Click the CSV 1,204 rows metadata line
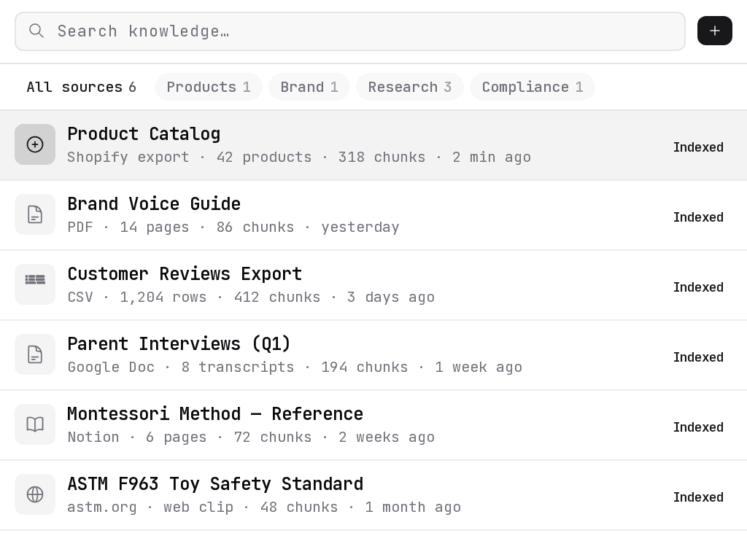Screen dimensions: 747x560 click(x=251, y=297)
